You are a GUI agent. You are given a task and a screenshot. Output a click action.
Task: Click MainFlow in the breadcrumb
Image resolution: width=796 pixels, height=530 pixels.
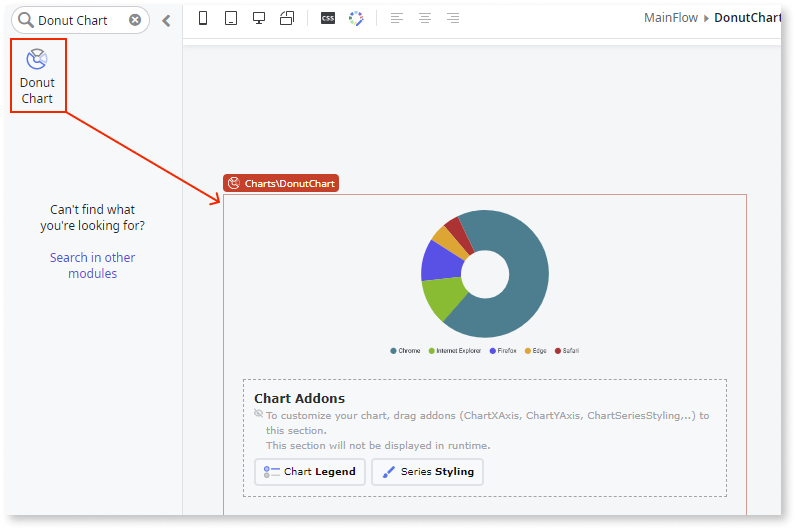coord(672,19)
